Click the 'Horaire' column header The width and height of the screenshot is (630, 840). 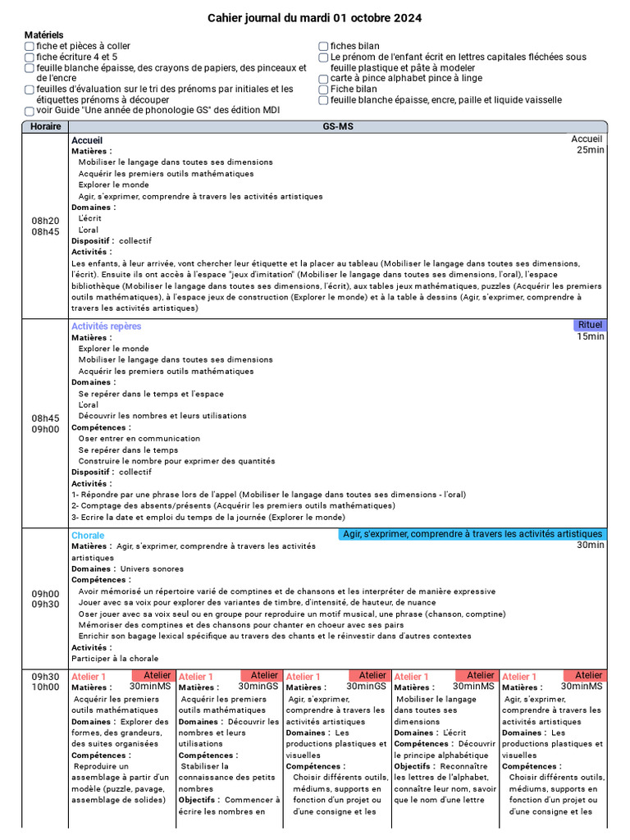click(46, 126)
